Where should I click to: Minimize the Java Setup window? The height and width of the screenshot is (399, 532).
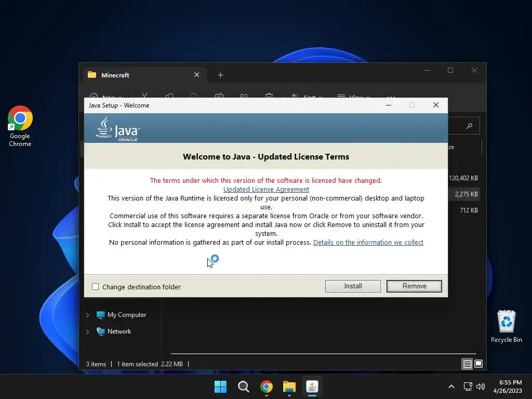tap(389, 105)
